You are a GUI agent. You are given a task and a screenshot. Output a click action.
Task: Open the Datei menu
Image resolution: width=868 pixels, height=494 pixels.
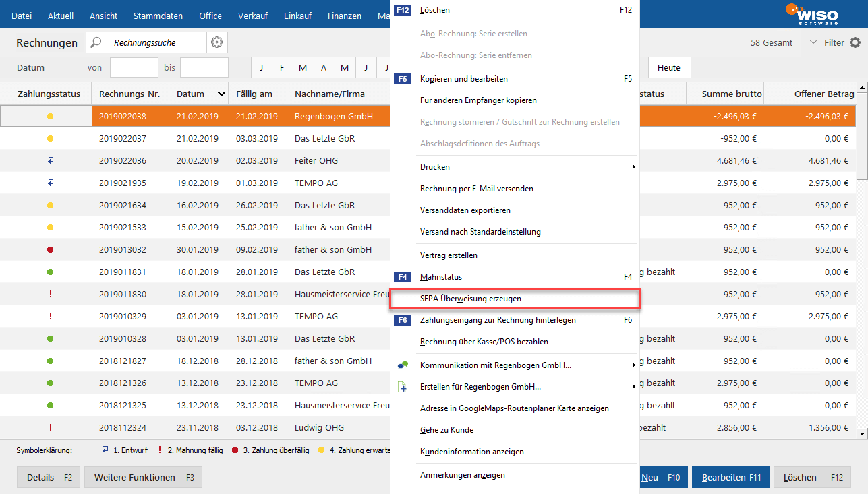coord(22,16)
